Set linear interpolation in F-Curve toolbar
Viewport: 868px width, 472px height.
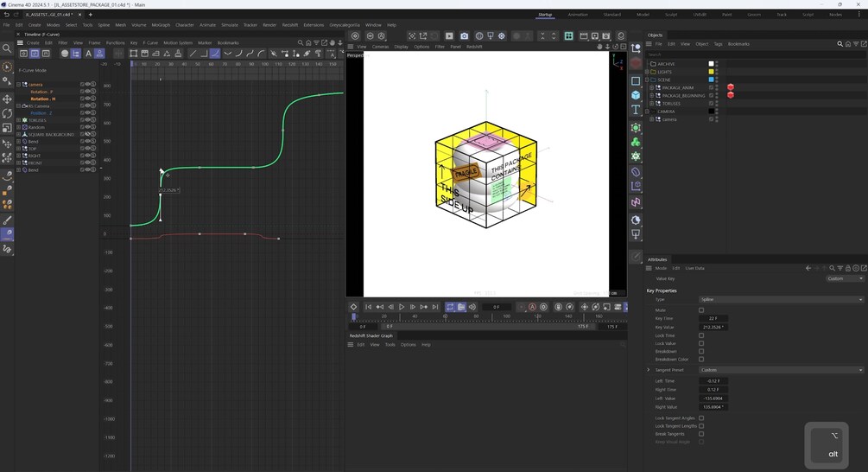[192, 54]
